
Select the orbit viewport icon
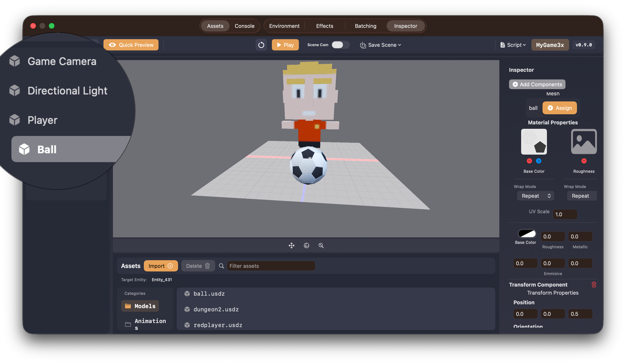[306, 245]
